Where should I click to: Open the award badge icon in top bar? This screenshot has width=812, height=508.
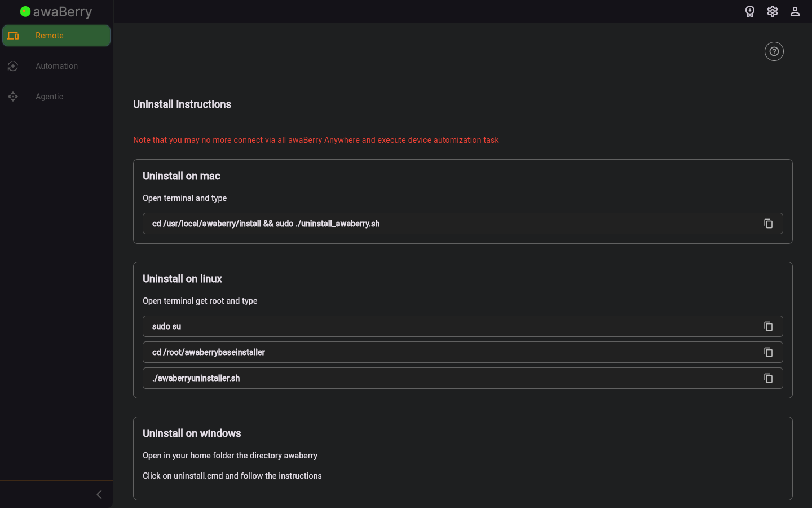[750, 11]
